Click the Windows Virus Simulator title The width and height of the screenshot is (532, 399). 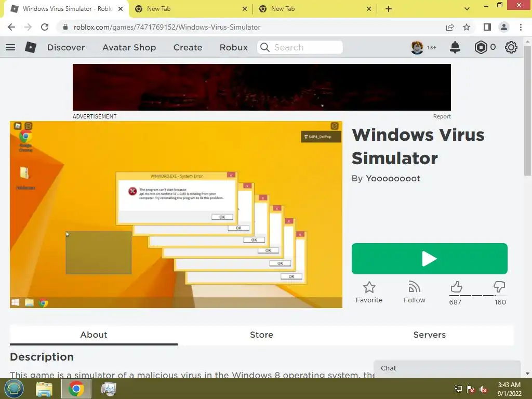pyautogui.click(x=418, y=146)
